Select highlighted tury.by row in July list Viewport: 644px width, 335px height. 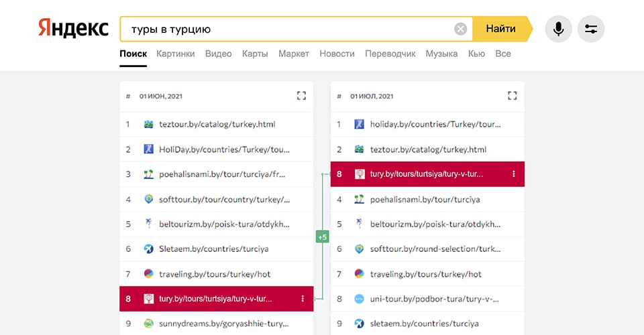pyautogui.click(x=427, y=174)
